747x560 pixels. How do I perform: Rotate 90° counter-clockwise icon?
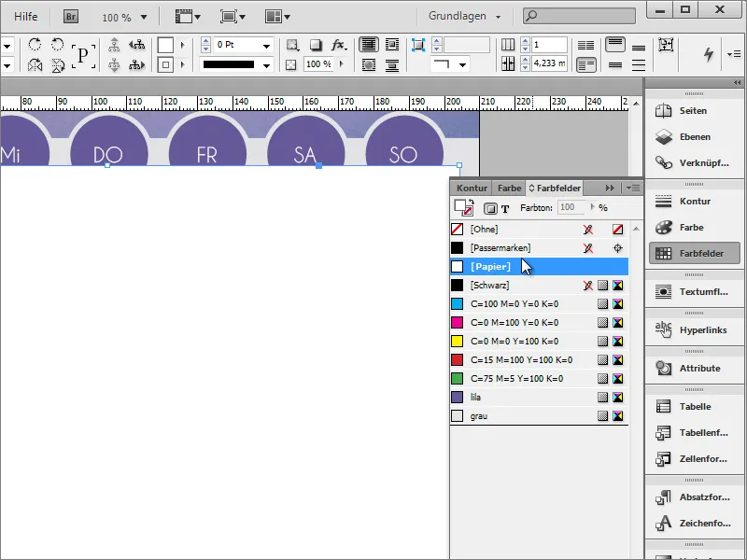point(58,45)
